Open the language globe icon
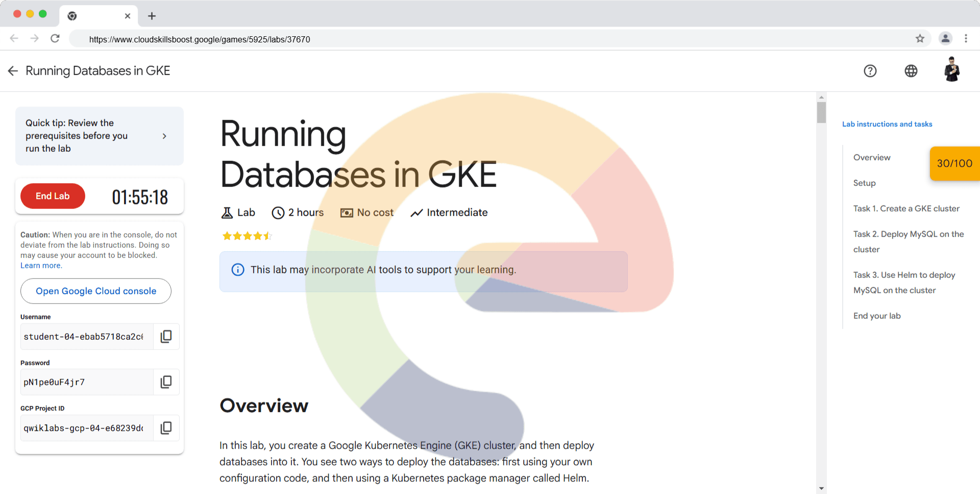 point(911,71)
